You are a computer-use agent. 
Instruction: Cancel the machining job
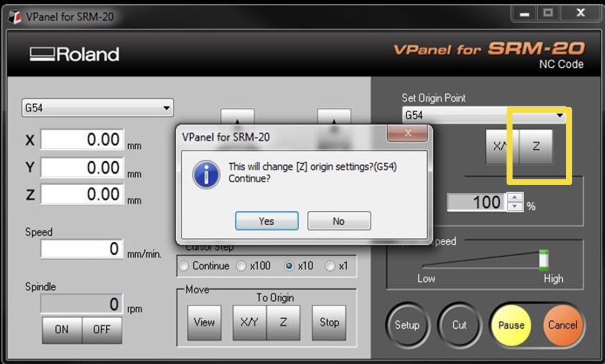tap(563, 326)
